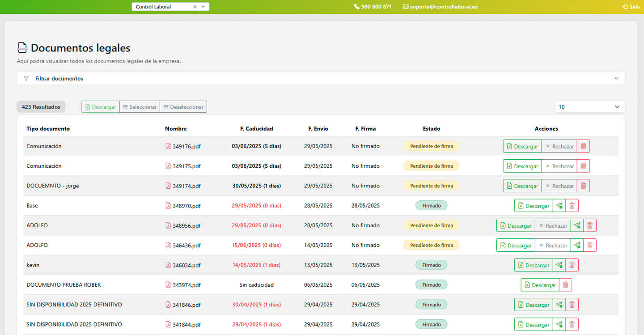Download kevin's 346034.pdf document
This screenshot has width=644, height=335.
click(x=534, y=265)
